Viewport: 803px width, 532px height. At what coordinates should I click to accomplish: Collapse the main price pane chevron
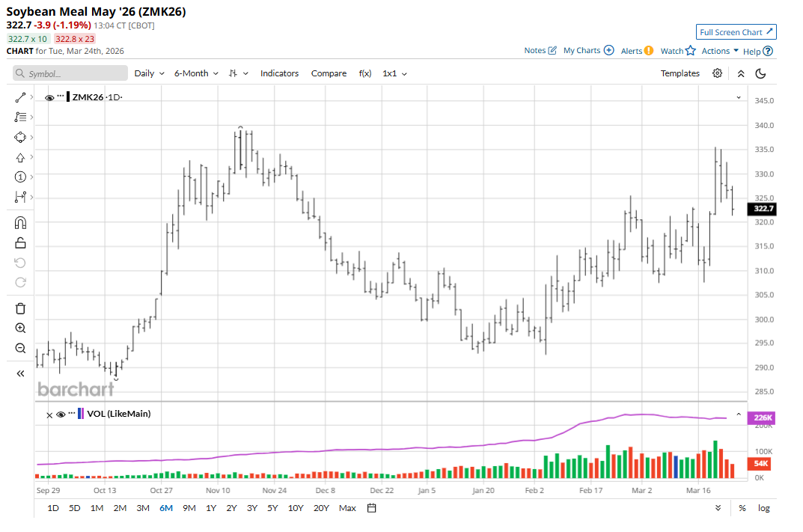(x=739, y=97)
